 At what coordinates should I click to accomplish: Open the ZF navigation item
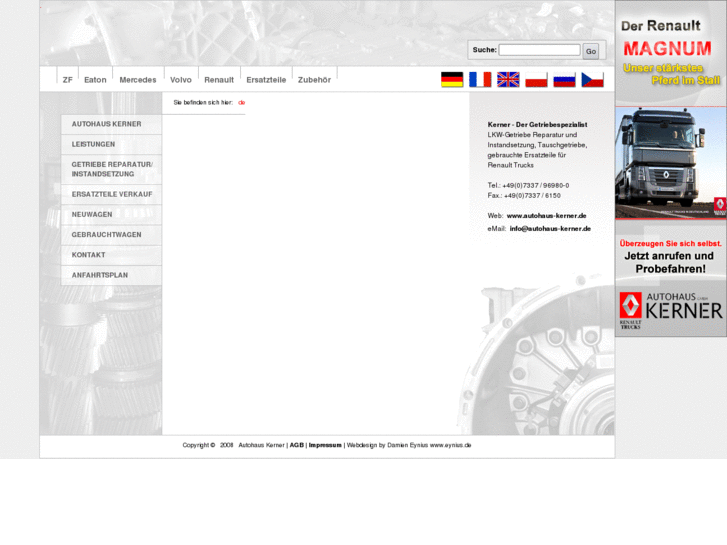click(68, 80)
